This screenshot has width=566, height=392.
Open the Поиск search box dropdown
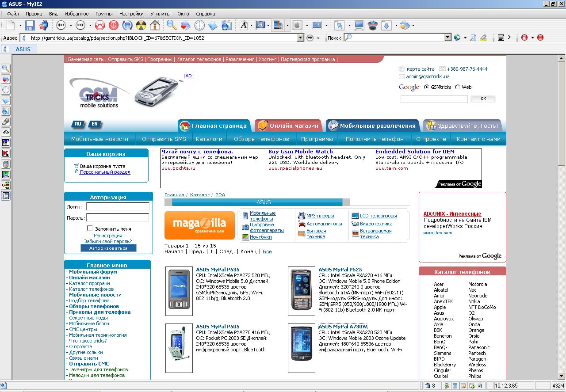[447, 38]
